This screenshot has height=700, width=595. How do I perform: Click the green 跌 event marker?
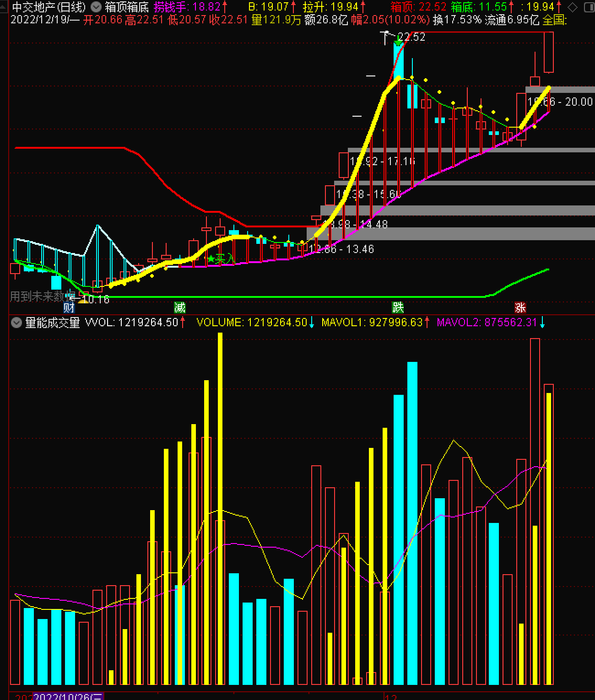coord(398,307)
